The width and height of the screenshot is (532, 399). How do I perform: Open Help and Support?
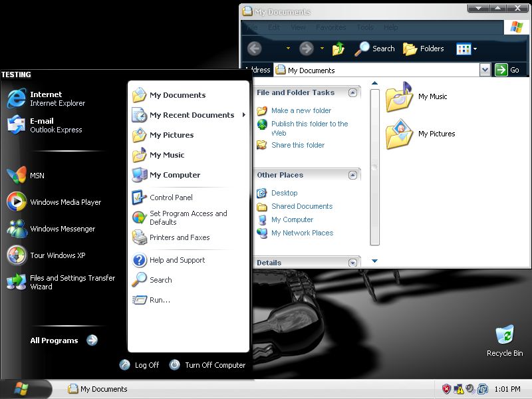(x=169, y=260)
